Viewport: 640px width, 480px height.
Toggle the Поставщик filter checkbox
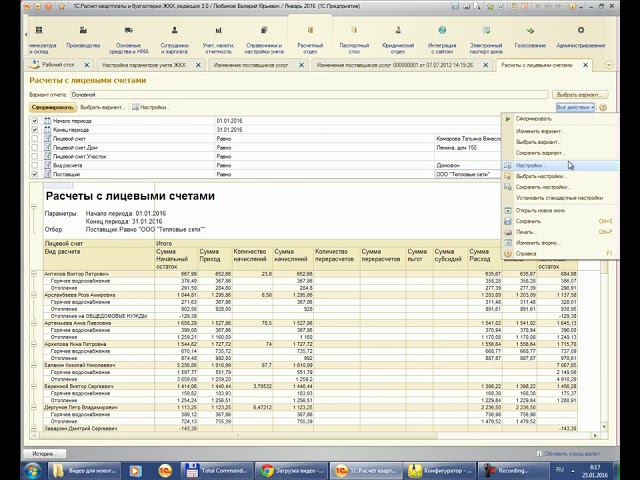coord(35,174)
